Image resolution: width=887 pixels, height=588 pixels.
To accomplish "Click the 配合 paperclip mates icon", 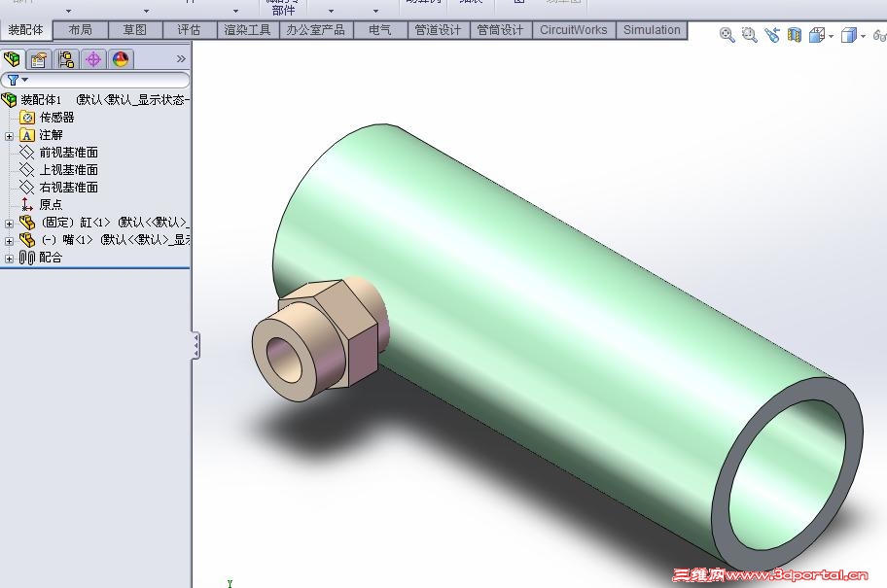I will (x=27, y=258).
